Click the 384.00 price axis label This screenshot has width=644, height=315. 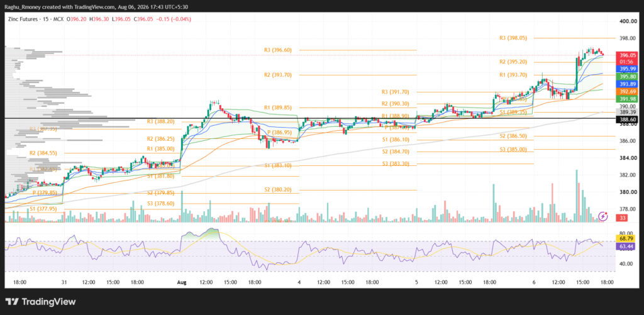click(x=627, y=158)
